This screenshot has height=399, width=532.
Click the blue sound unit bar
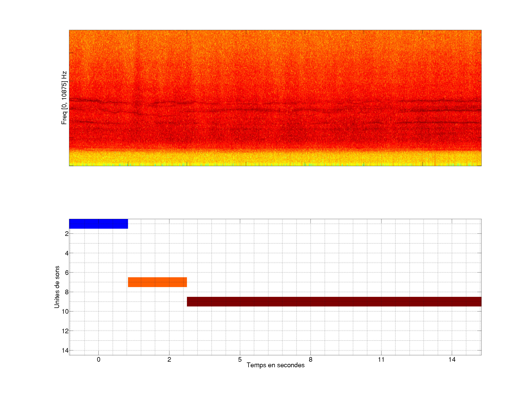pos(98,224)
